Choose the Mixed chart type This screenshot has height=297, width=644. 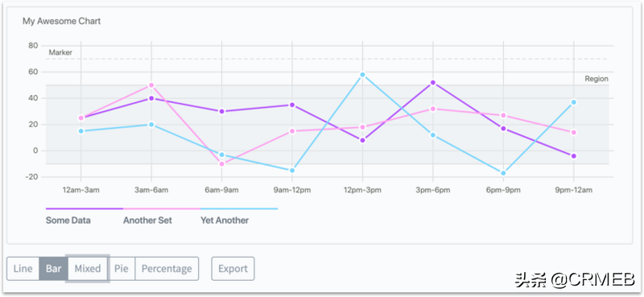[88, 269]
